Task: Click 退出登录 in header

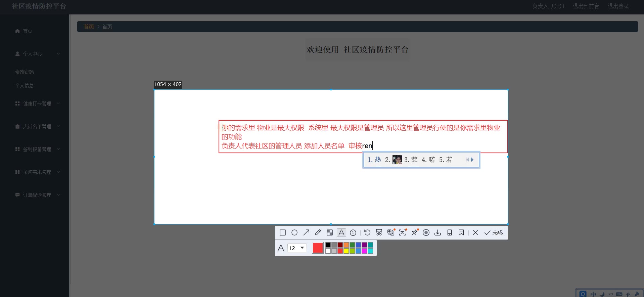Action: (618, 6)
